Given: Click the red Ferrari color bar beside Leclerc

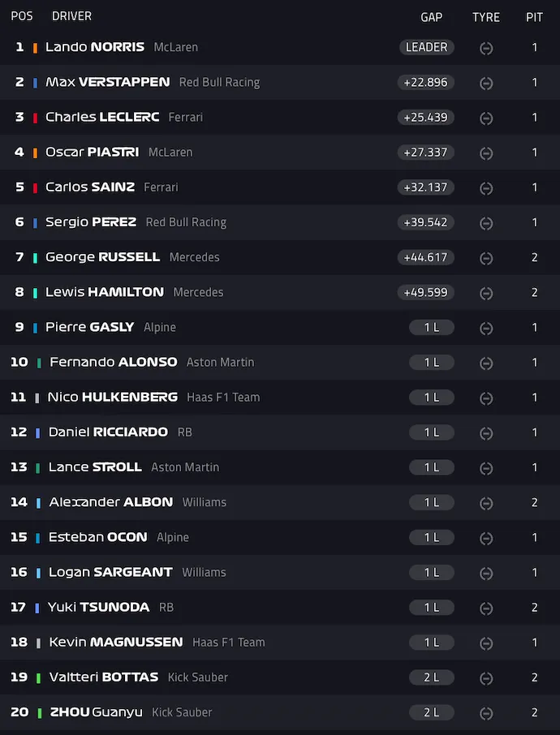Looking at the screenshot, I should tap(35, 117).
